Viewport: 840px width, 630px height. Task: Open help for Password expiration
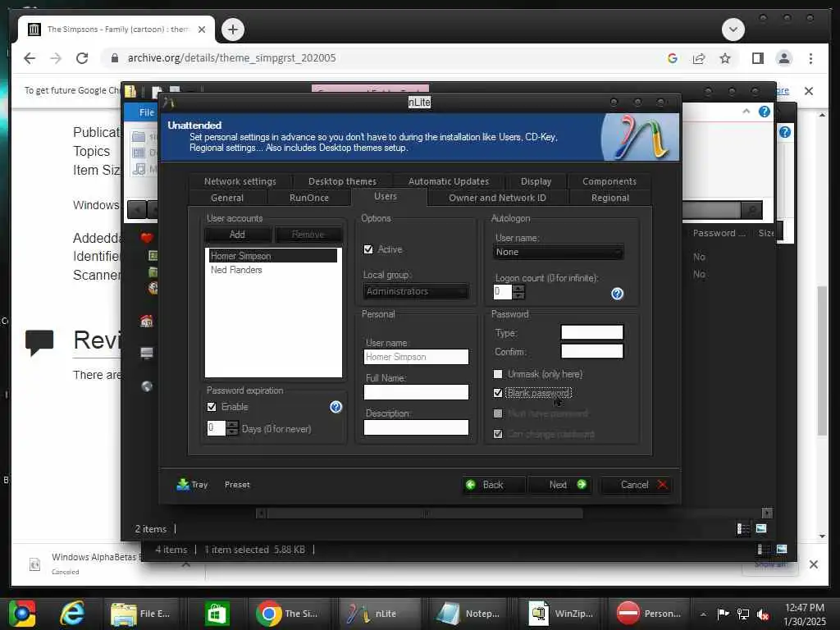pyautogui.click(x=336, y=407)
